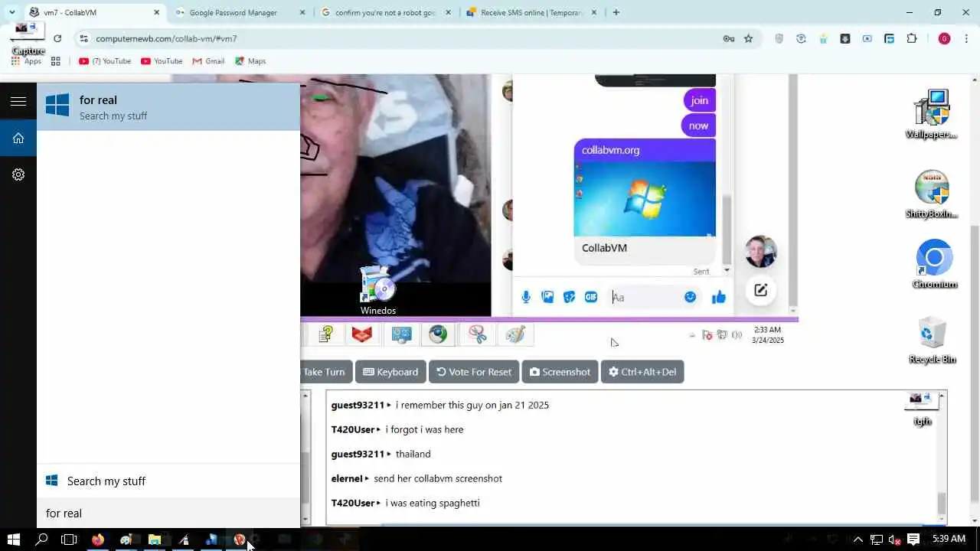Send Ctrl+Alt+Del to the VM
The image size is (980, 551).
tap(642, 372)
